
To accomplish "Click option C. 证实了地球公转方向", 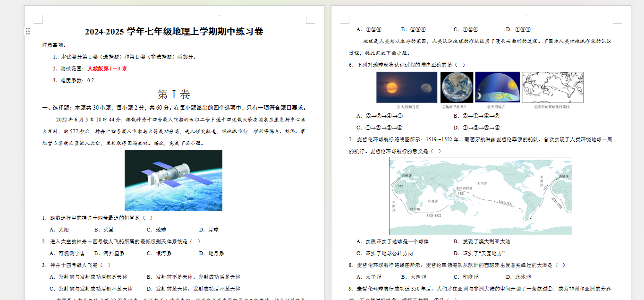I will point(385,253).
